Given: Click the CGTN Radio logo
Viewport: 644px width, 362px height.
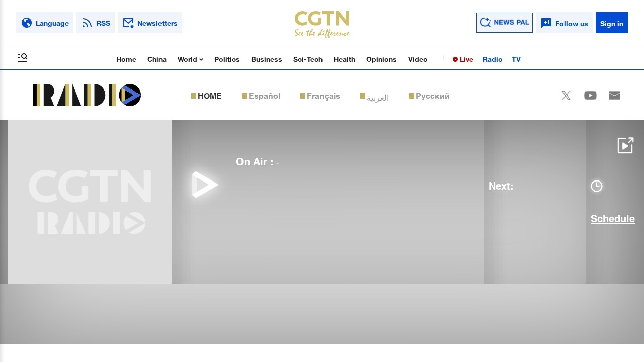Looking at the screenshot, I should click(x=87, y=95).
